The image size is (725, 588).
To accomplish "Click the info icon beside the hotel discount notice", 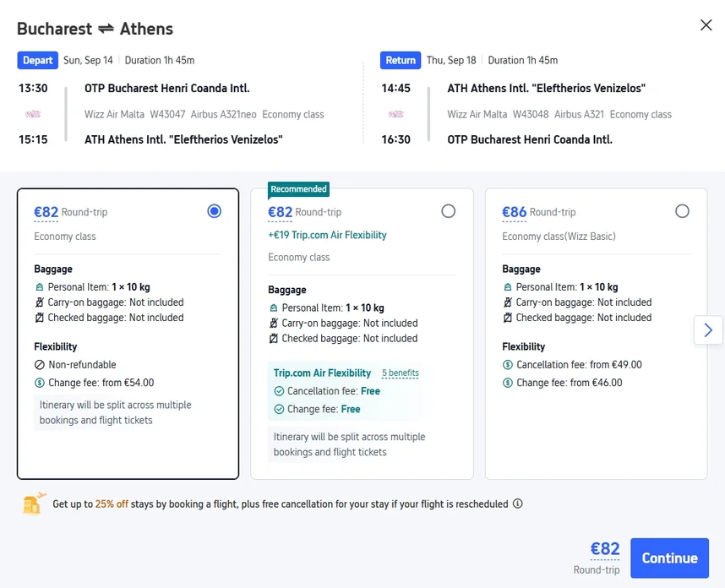I will pos(518,504).
